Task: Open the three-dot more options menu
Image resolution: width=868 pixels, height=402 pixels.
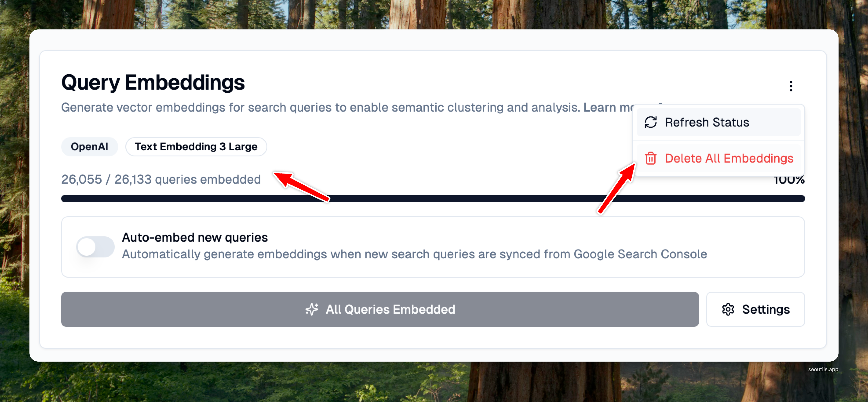Action: (791, 86)
